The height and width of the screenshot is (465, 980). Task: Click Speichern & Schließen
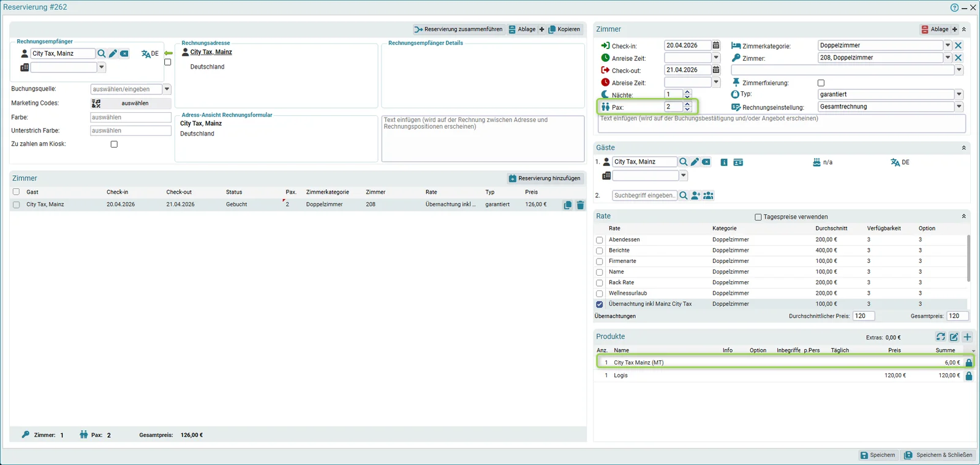point(938,455)
